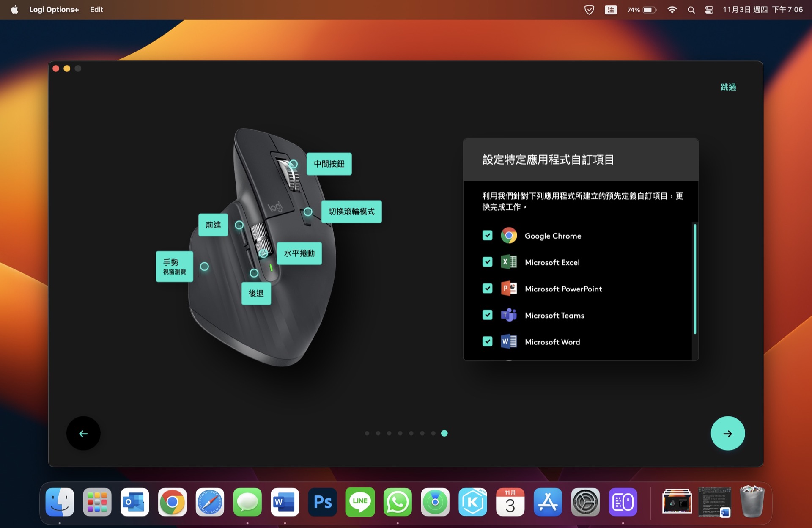This screenshot has width=812, height=528.
Task: Open Control Center icon
Action: click(709, 10)
